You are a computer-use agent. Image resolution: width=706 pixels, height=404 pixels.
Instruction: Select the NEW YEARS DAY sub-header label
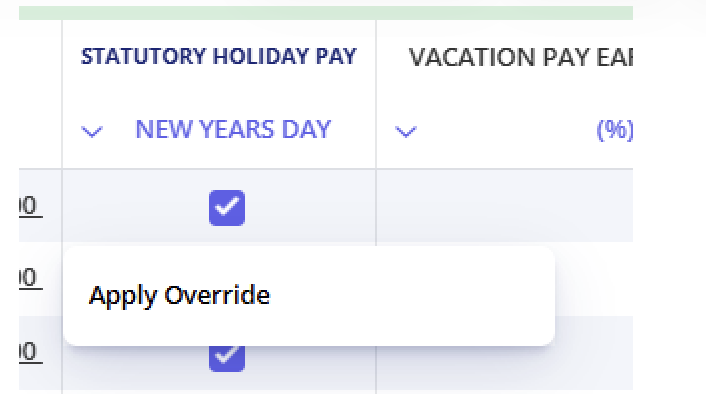click(233, 130)
